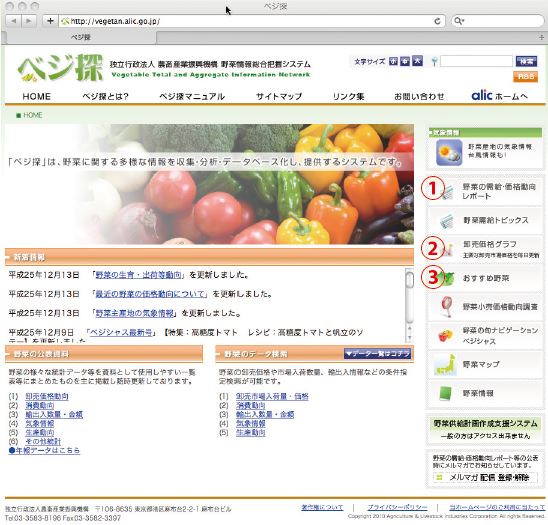Open the お問い合わせ menu item

pos(419,96)
